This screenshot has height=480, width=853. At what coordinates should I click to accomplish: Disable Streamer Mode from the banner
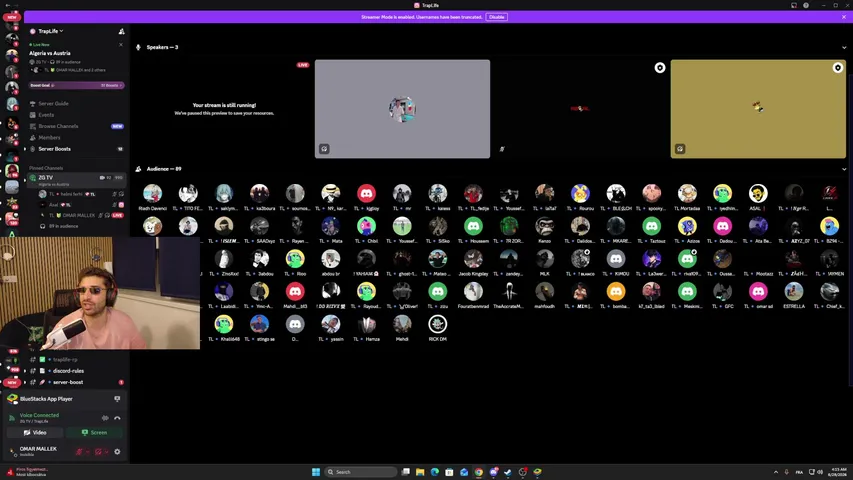tap(497, 17)
